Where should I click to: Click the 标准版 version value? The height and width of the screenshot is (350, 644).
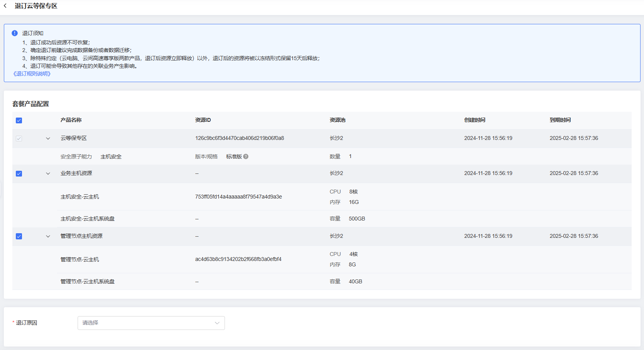(x=234, y=156)
